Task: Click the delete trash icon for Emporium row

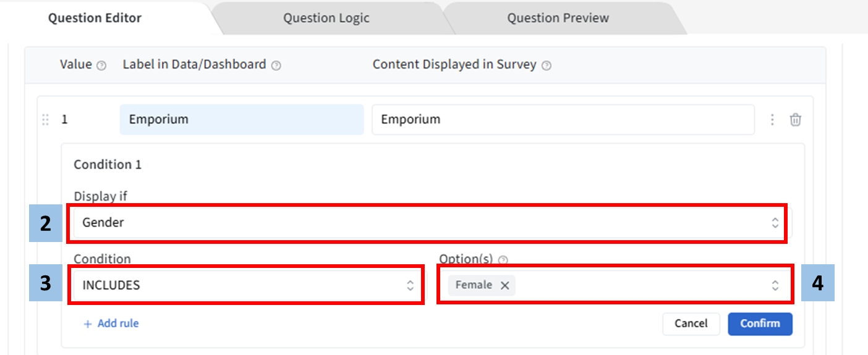Action: tap(795, 120)
